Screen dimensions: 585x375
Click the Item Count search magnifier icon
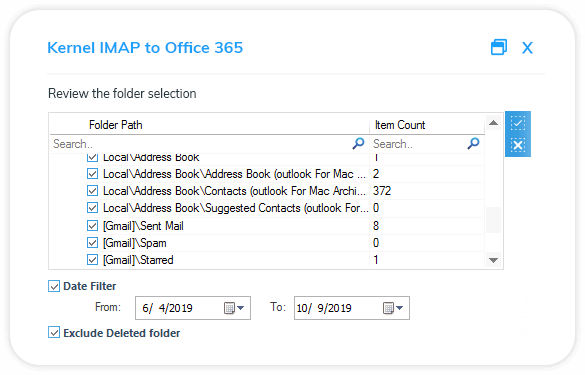coord(473,143)
